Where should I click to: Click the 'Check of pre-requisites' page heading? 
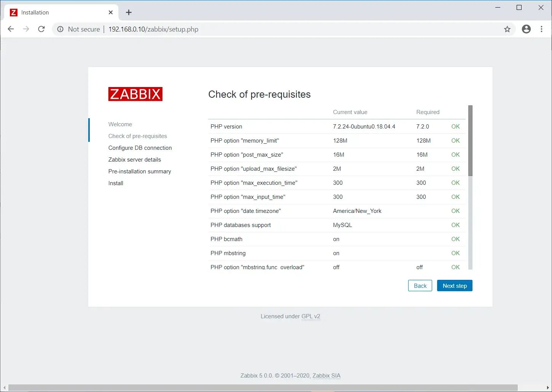point(259,94)
